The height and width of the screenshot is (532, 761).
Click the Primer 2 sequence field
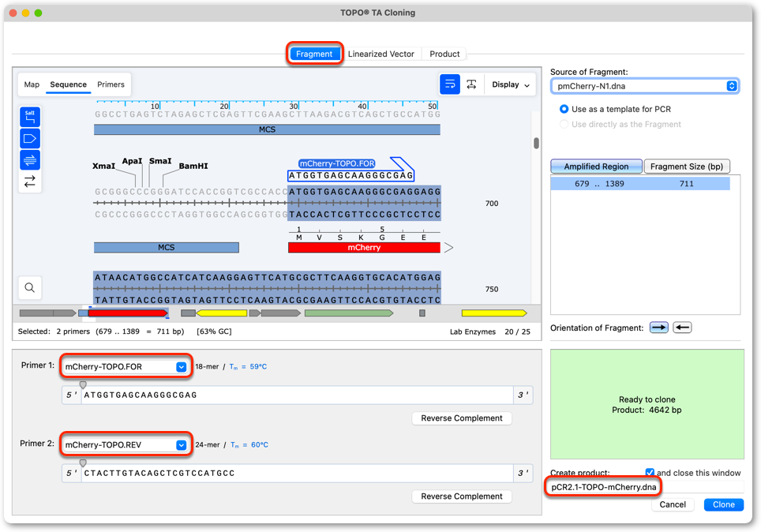[297, 474]
